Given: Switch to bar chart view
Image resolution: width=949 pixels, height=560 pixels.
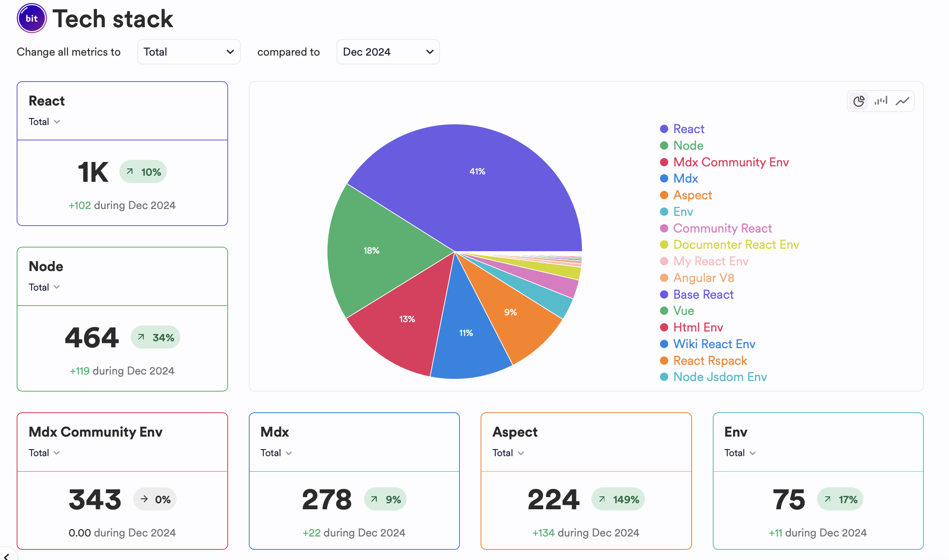Looking at the screenshot, I should pyautogui.click(x=881, y=101).
